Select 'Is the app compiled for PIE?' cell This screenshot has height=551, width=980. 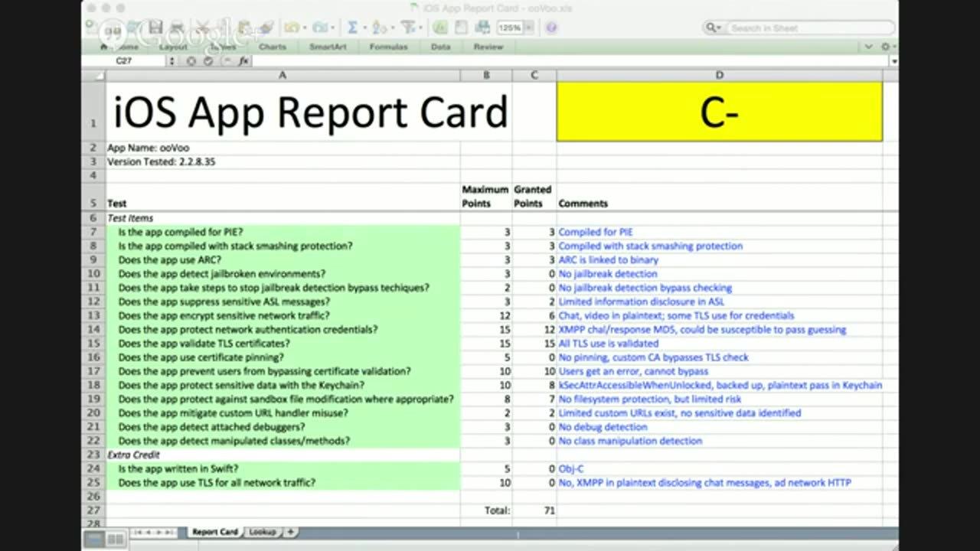coord(283,232)
